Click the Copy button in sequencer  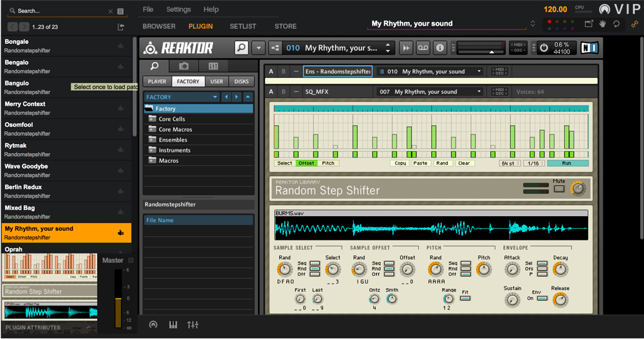(x=400, y=163)
